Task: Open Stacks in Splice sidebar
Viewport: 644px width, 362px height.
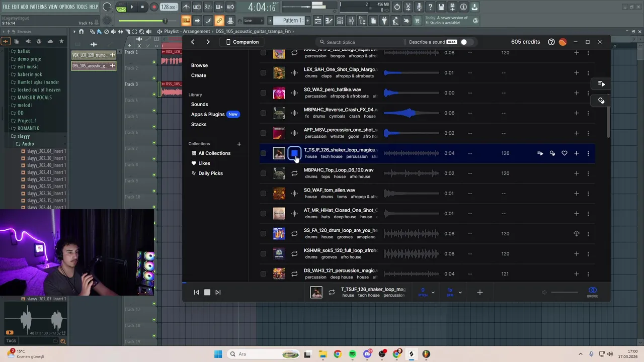Action: click(199, 124)
